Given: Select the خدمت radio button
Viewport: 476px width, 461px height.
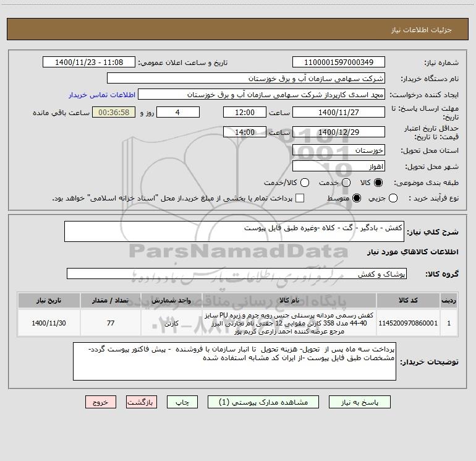Looking at the screenshot, I should [x=346, y=183].
